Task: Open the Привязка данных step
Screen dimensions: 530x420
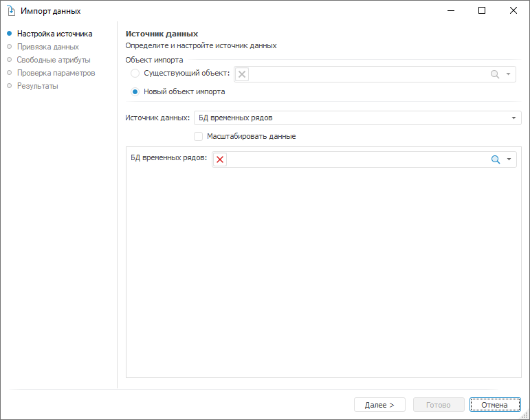Action: (47, 47)
